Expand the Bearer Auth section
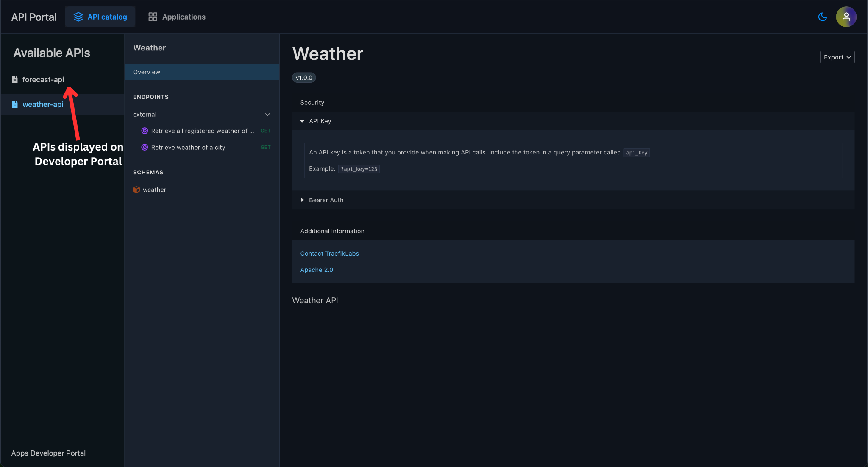 [303, 200]
